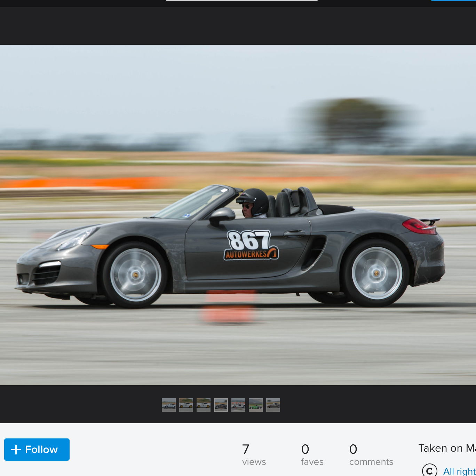
Task: Click the plus icon in the Follow button
Action: [x=16, y=450]
